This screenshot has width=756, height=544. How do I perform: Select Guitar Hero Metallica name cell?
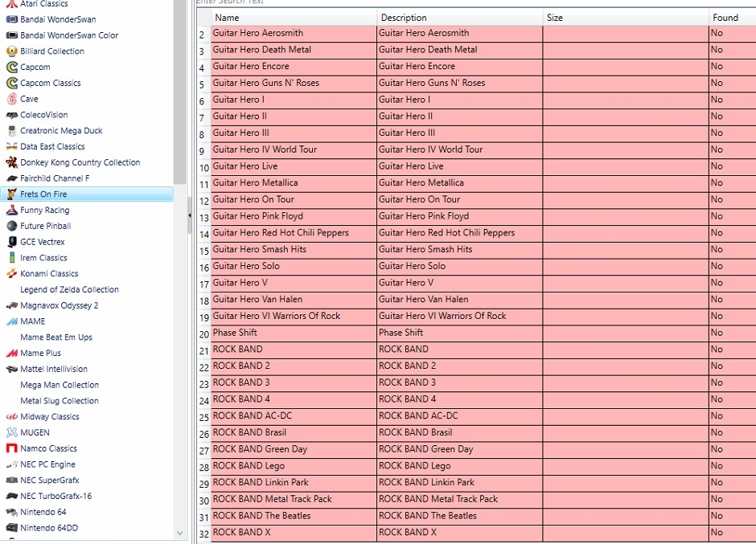coord(294,182)
